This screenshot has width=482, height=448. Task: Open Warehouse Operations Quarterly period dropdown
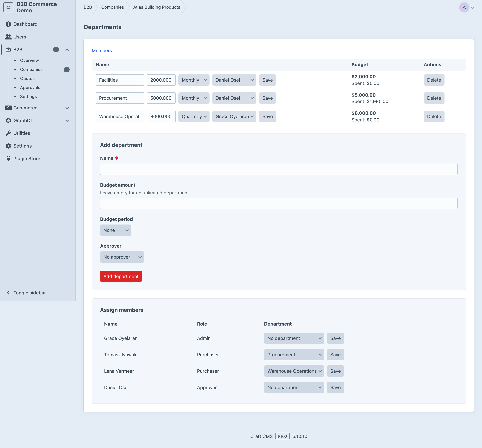tap(194, 117)
